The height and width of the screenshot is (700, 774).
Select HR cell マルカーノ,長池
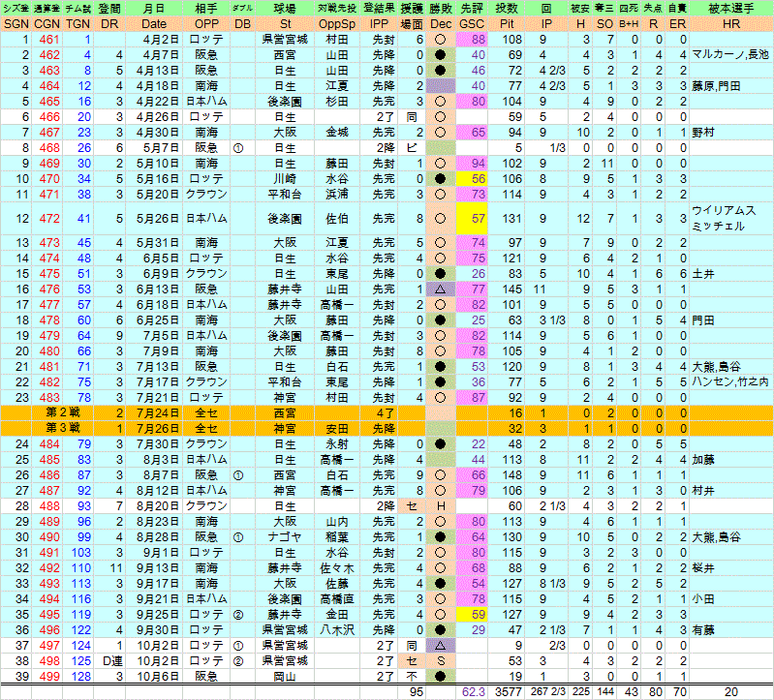pyautogui.click(x=730, y=55)
